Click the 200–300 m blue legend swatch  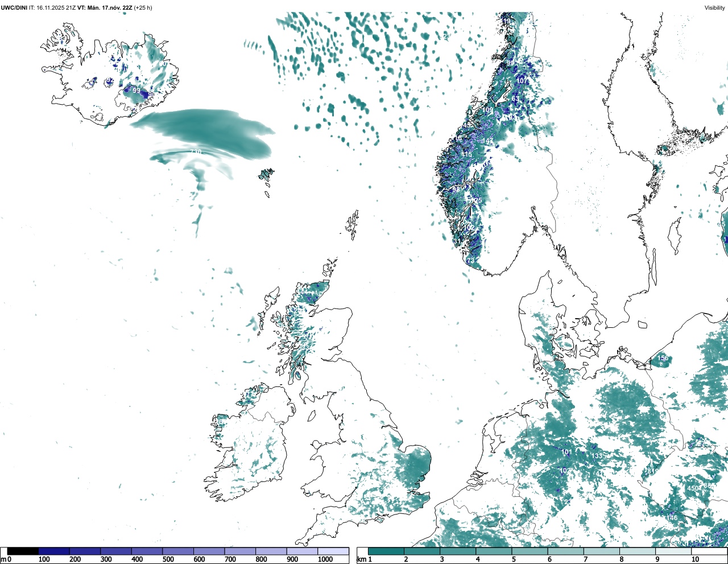click(85, 551)
